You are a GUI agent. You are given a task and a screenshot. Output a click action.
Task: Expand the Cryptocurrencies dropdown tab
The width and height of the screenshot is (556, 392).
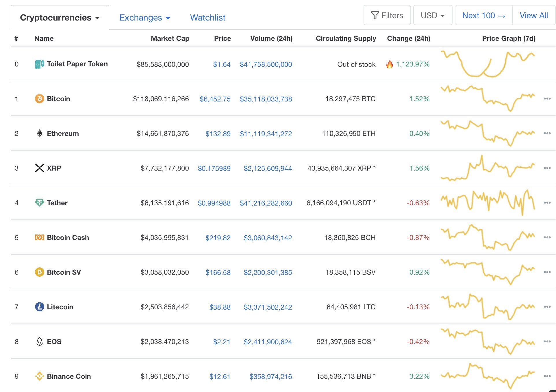pos(60,18)
